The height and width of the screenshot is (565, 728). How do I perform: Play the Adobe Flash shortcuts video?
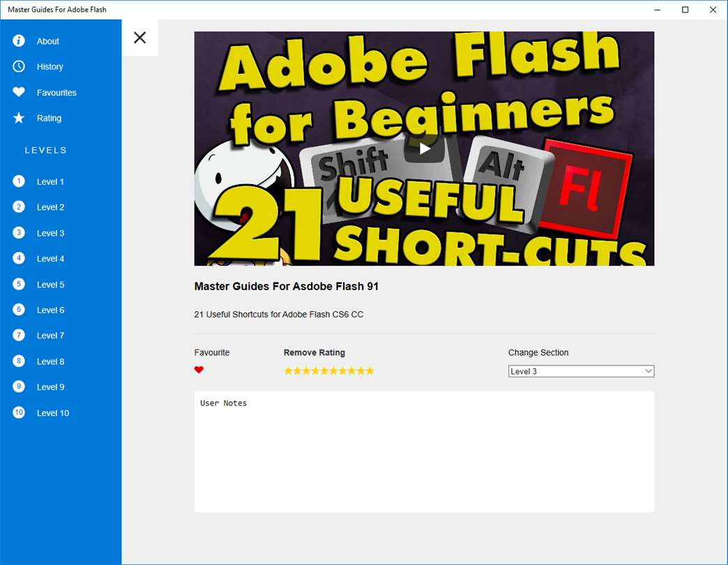(424, 149)
